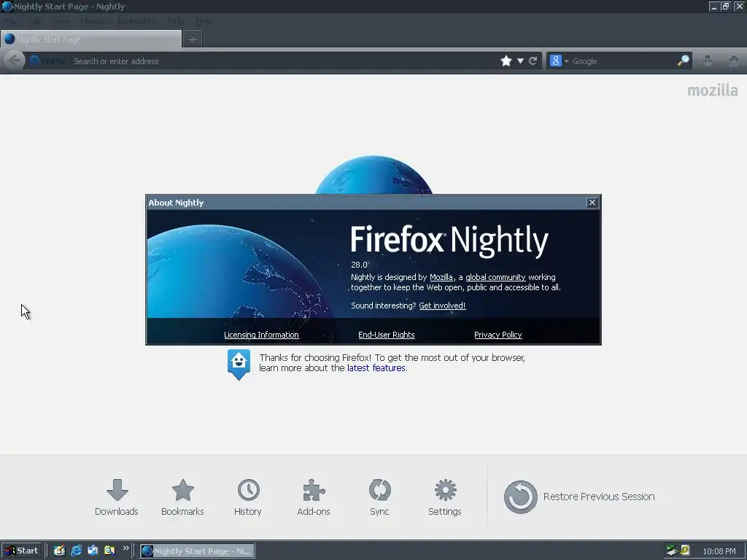Follow the Mozilla link in About dialog
Viewport: 747px width, 560px height.
[441, 277]
